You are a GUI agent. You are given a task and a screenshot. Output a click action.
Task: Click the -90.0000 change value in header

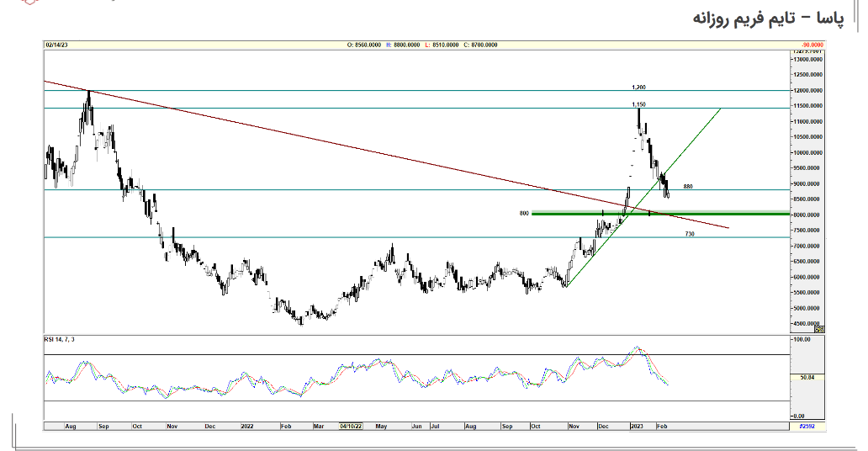pyautogui.click(x=811, y=44)
